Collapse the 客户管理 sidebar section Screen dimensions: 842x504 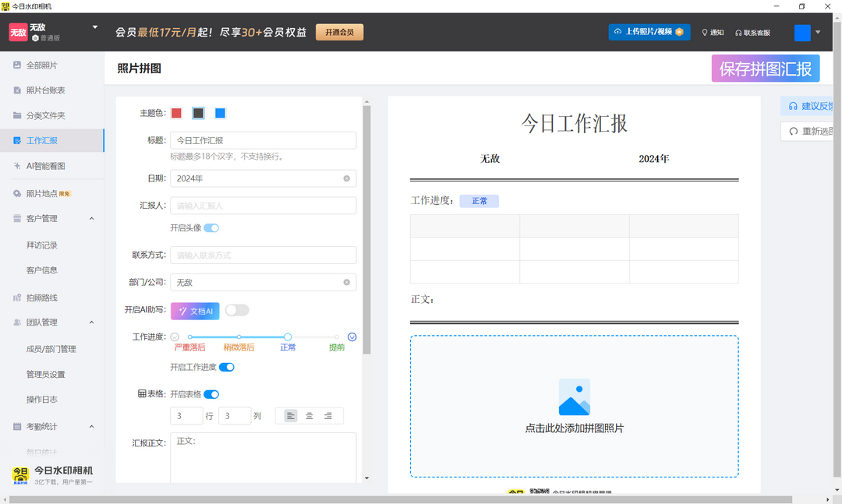[x=91, y=219]
